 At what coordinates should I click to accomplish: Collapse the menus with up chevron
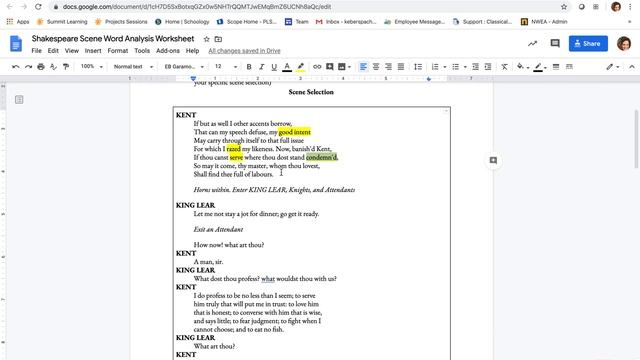coord(632,67)
